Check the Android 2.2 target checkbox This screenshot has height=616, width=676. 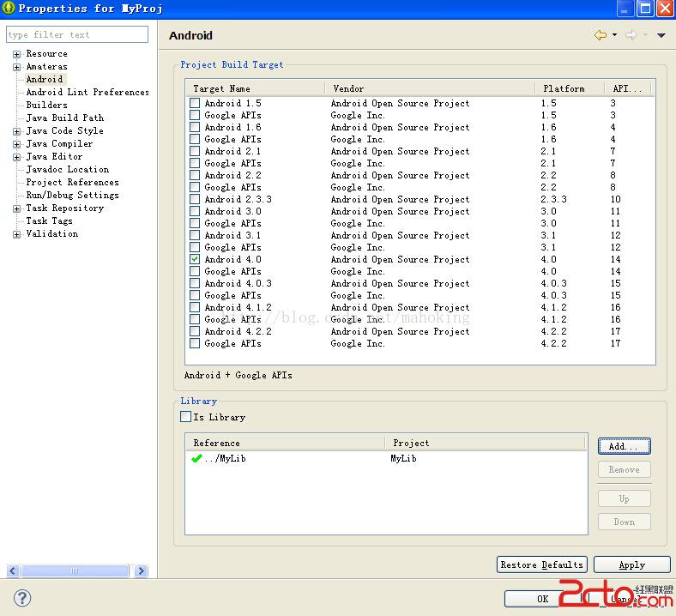[x=195, y=175]
